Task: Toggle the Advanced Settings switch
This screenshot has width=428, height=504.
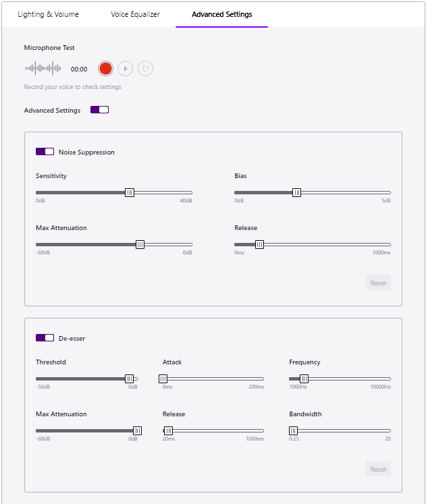Action: pos(99,110)
